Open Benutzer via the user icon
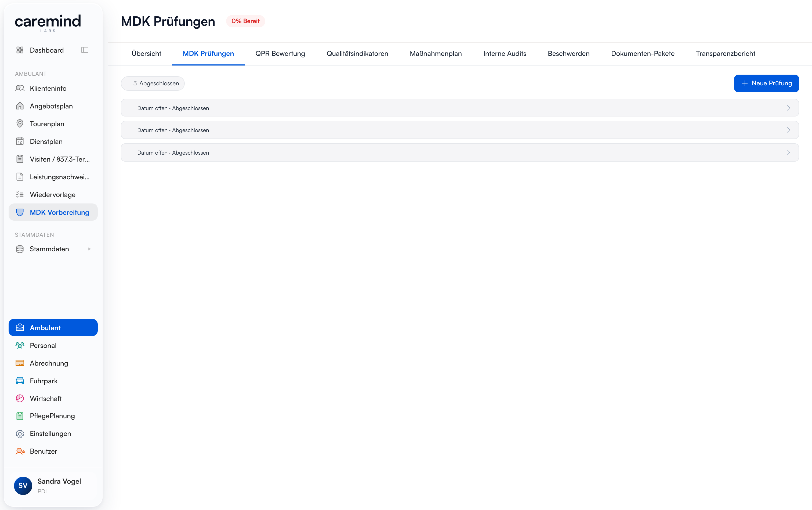Screen dimensions: 812x510 click(20, 451)
